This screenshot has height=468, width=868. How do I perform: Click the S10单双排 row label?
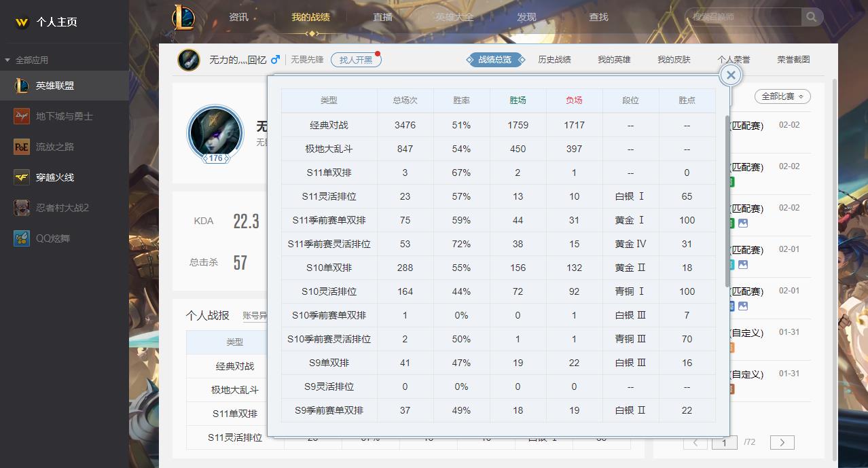click(x=329, y=268)
